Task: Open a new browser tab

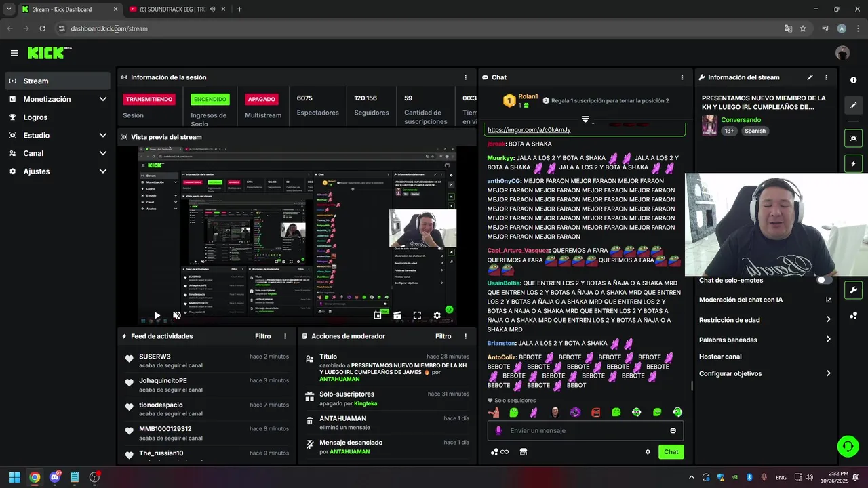Action: click(x=239, y=9)
